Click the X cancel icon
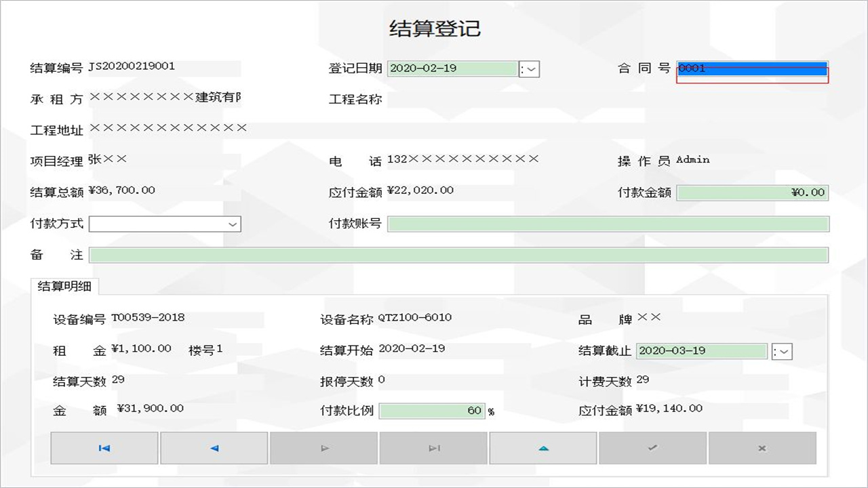Screen dimensions: 868x488 (762, 447)
